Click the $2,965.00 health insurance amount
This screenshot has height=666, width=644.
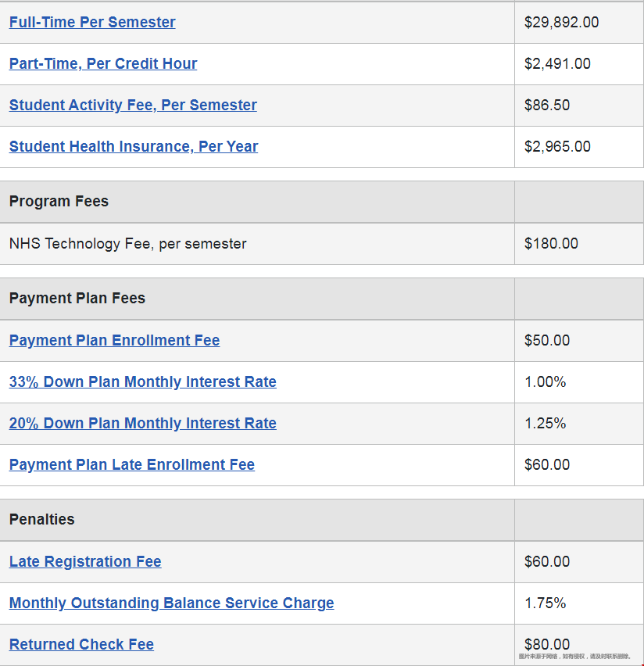click(x=557, y=146)
